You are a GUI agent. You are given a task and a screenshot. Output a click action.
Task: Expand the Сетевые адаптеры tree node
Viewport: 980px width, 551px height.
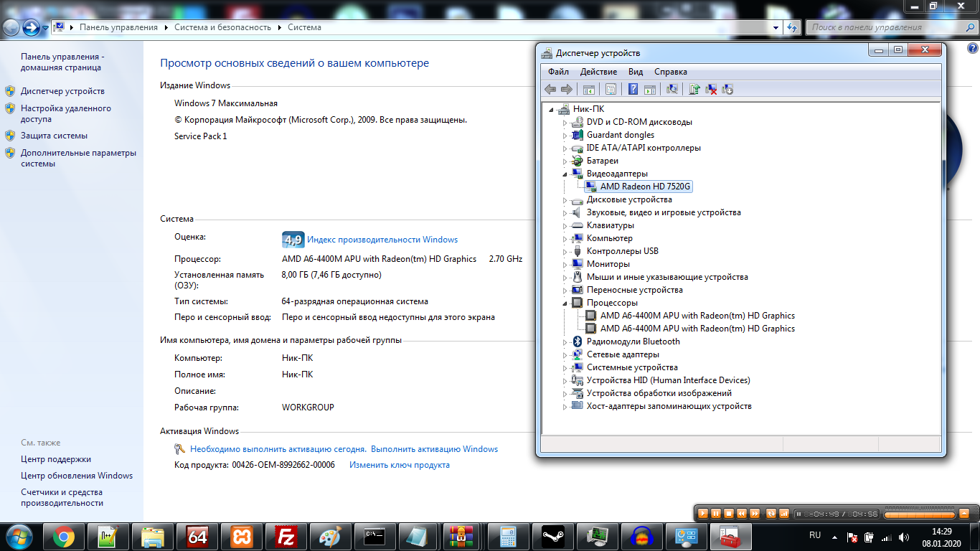click(x=565, y=354)
